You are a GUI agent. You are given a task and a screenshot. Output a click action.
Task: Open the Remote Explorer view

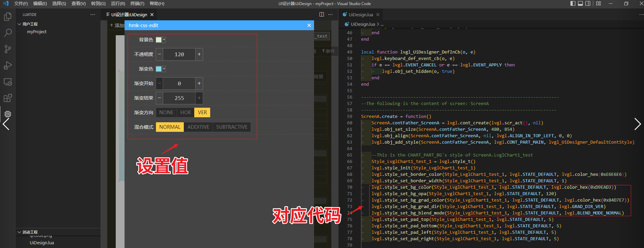(7, 82)
